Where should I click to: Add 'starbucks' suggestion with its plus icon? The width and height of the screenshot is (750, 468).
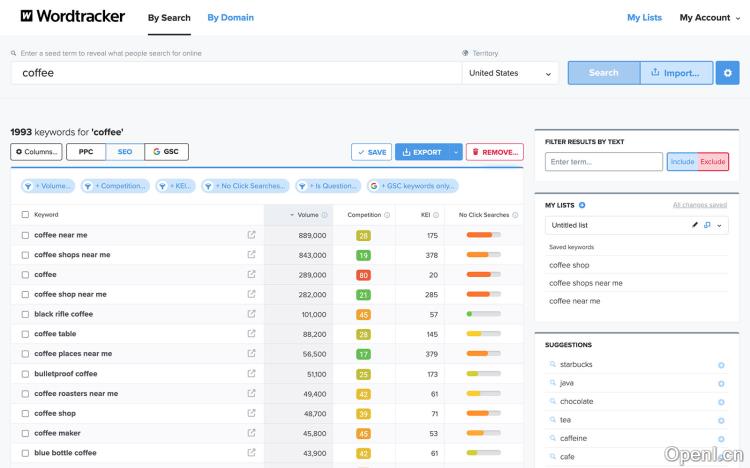click(721, 365)
